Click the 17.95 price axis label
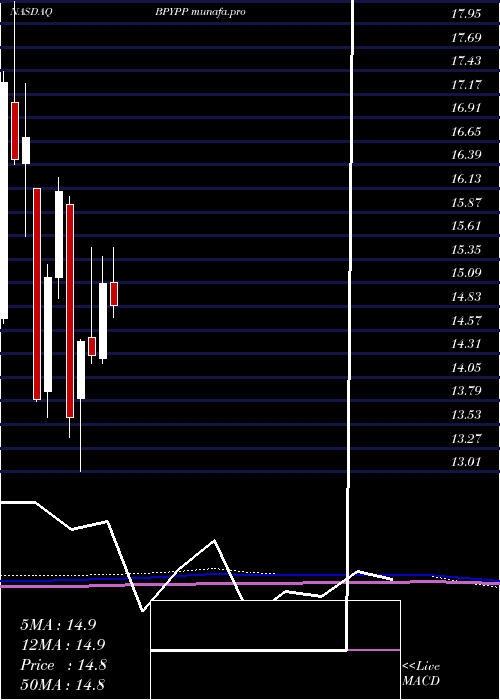This screenshot has height=700, width=500. [x=466, y=14]
